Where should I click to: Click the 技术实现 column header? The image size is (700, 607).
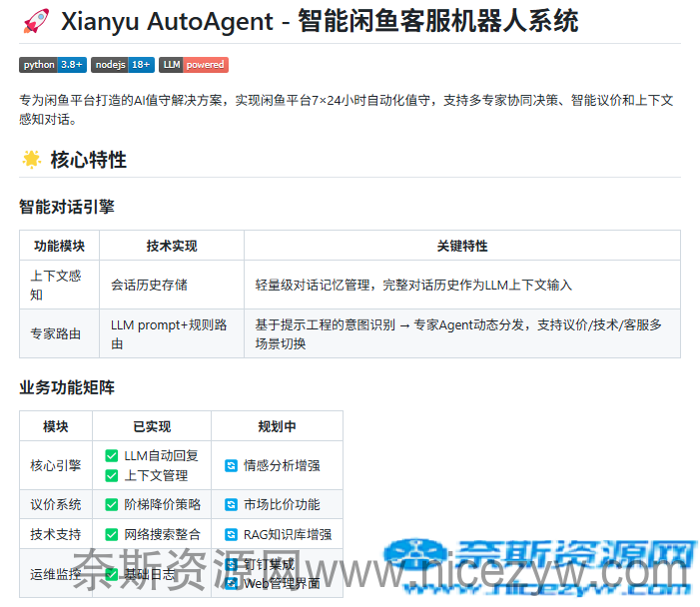point(172,246)
